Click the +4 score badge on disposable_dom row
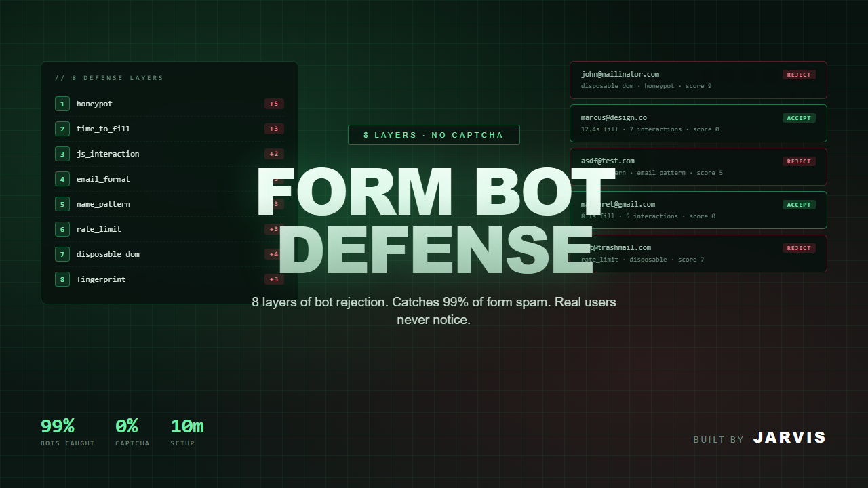 (x=274, y=254)
